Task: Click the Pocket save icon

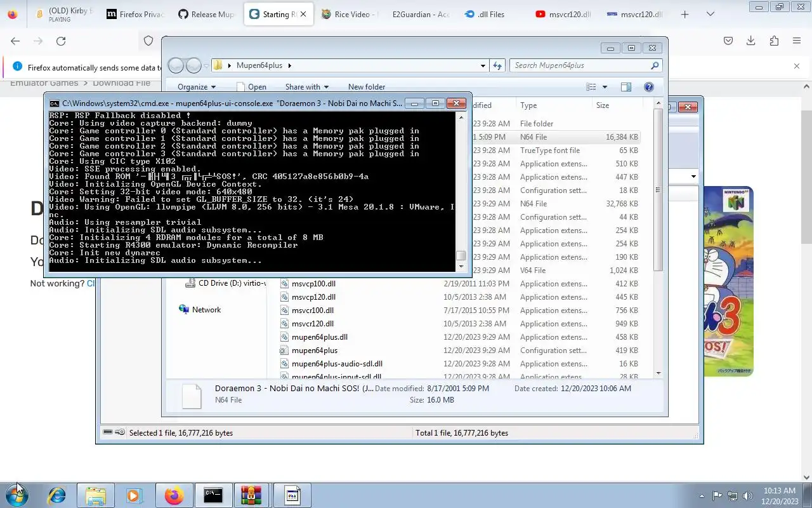Action: pos(728,41)
